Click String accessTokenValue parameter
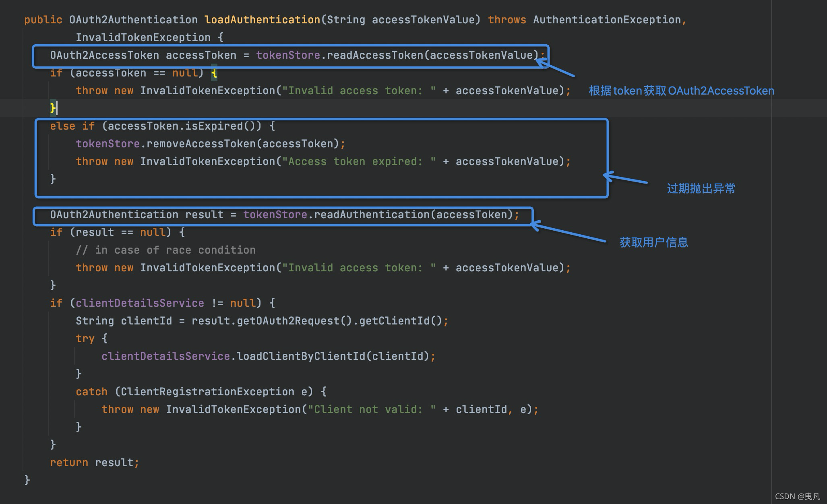 401,20
